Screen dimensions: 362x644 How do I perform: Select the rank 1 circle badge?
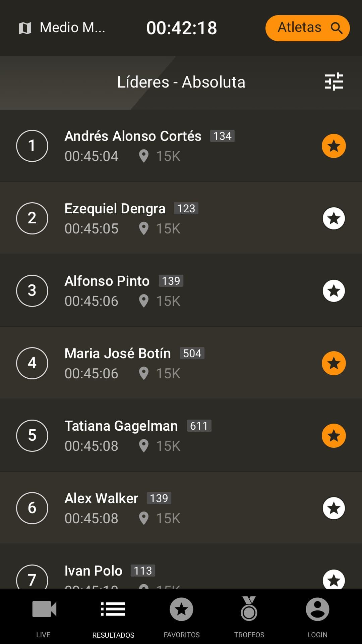32,146
